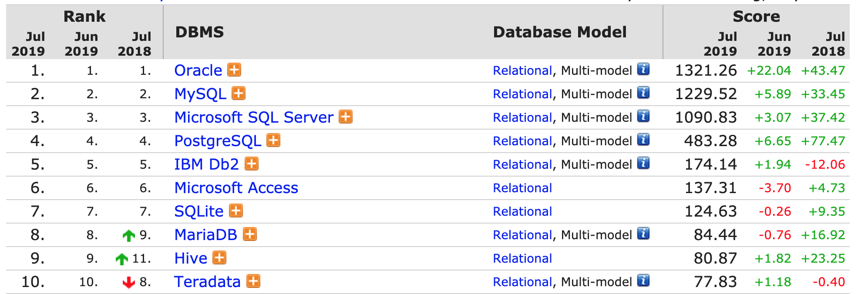Click the plus icon beside IBM Db2
868x294 pixels.
252,164
